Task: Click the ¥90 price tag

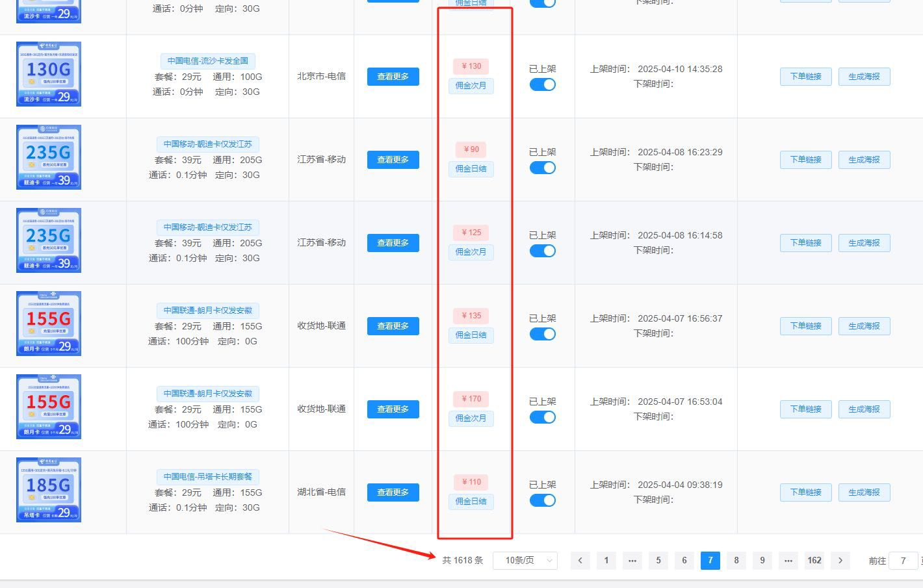Action: coord(471,149)
